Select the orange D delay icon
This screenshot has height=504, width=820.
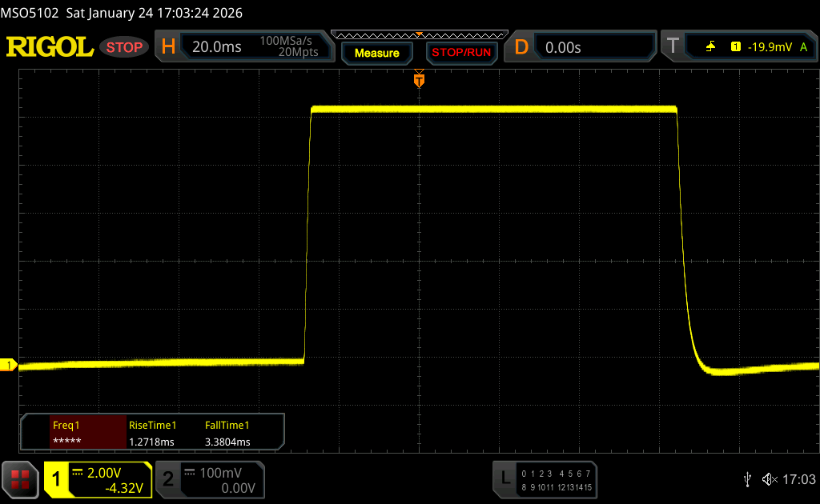(521, 47)
